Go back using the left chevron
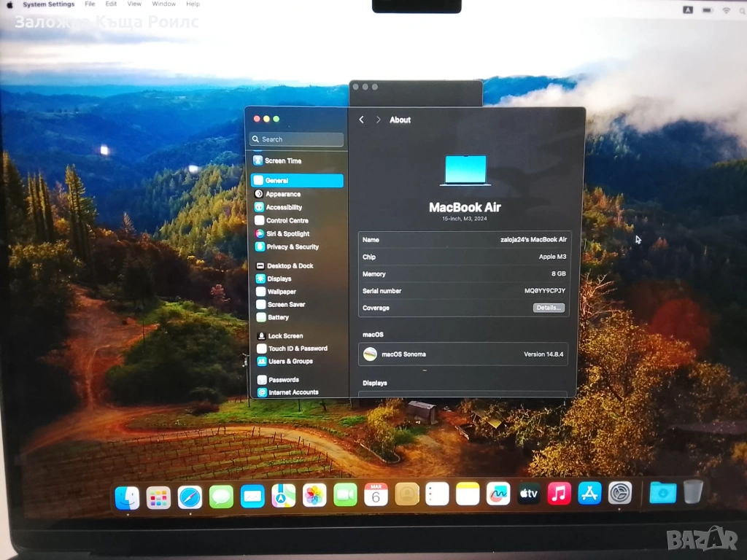 [x=362, y=120]
